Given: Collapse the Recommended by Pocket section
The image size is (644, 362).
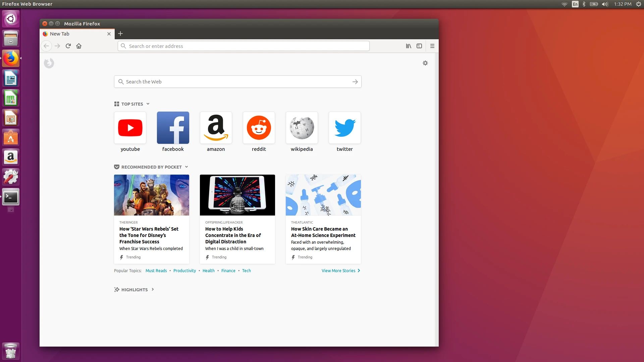Looking at the screenshot, I should click(186, 167).
